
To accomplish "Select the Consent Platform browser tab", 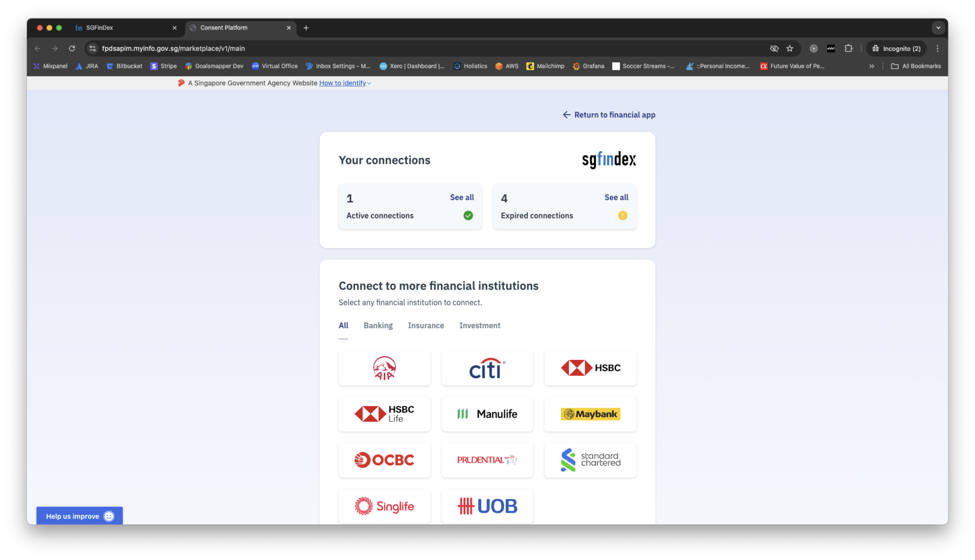I will (240, 28).
